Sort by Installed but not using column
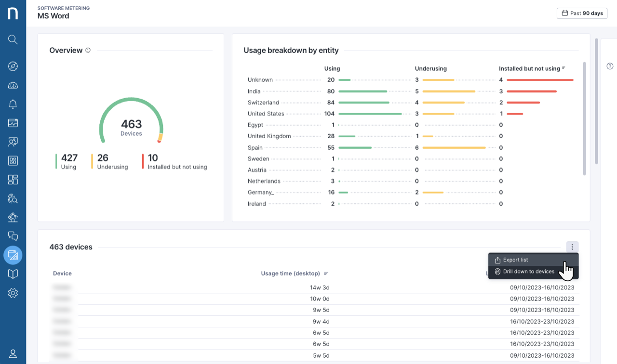The image size is (617, 364). (563, 68)
